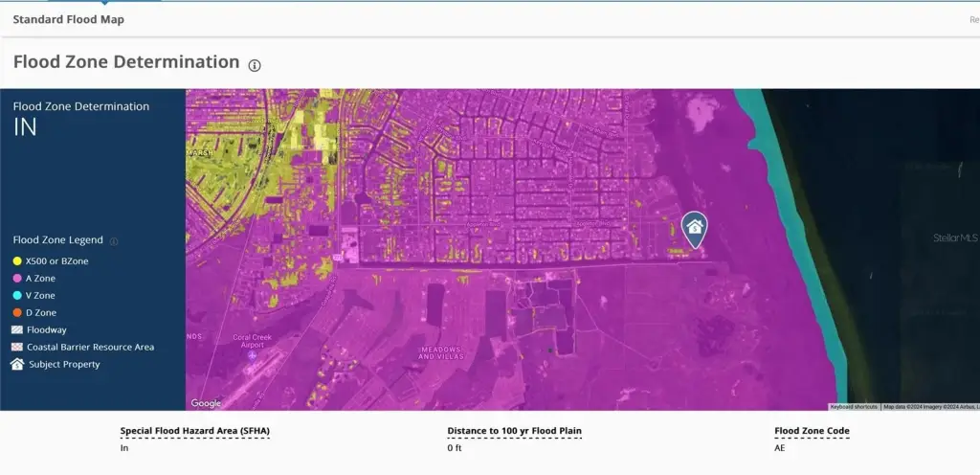
Task: Click the Subject Property house legend icon
Action: pyautogui.click(x=17, y=364)
